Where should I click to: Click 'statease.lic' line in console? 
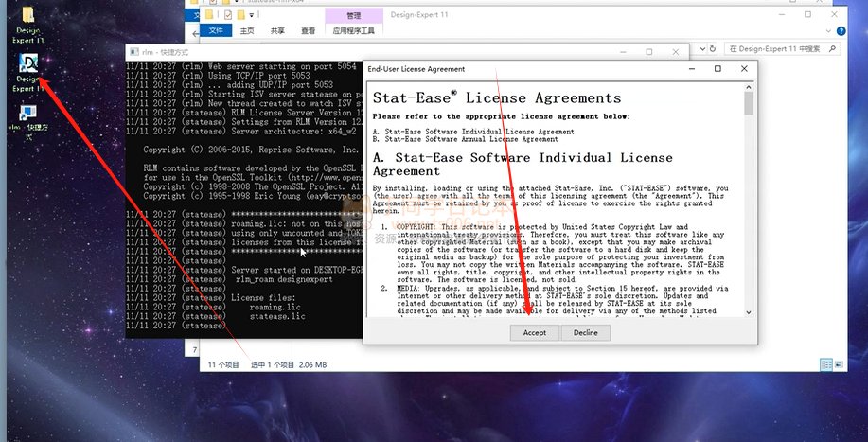coord(277,316)
